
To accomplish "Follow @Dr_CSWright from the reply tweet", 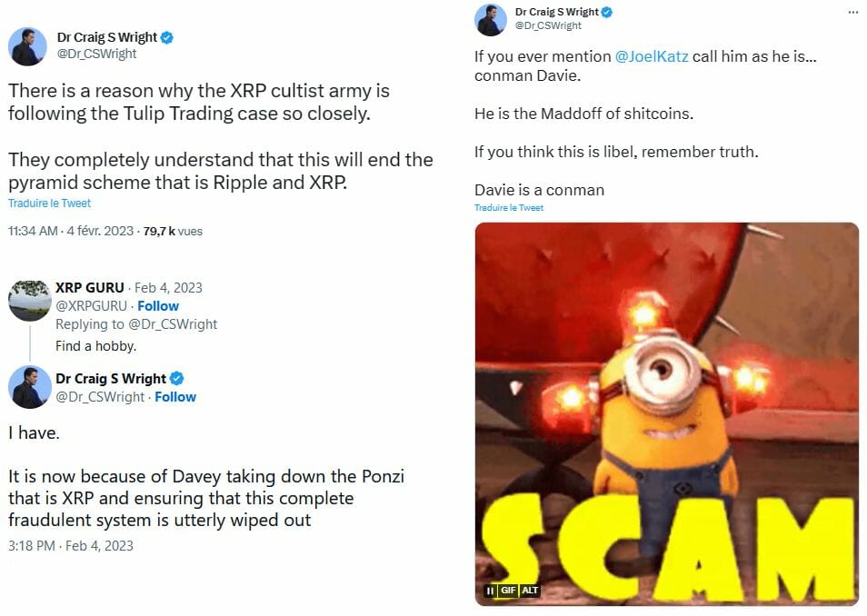I will click(175, 397).
